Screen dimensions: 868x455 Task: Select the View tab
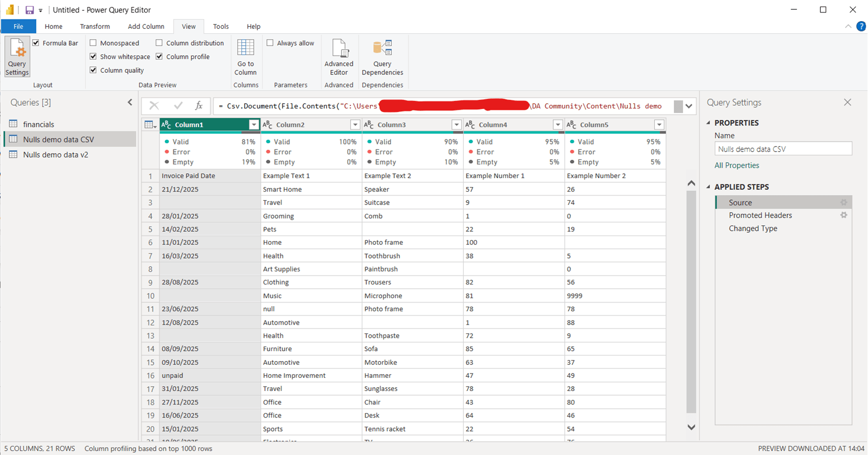click(x=188, y=26)
